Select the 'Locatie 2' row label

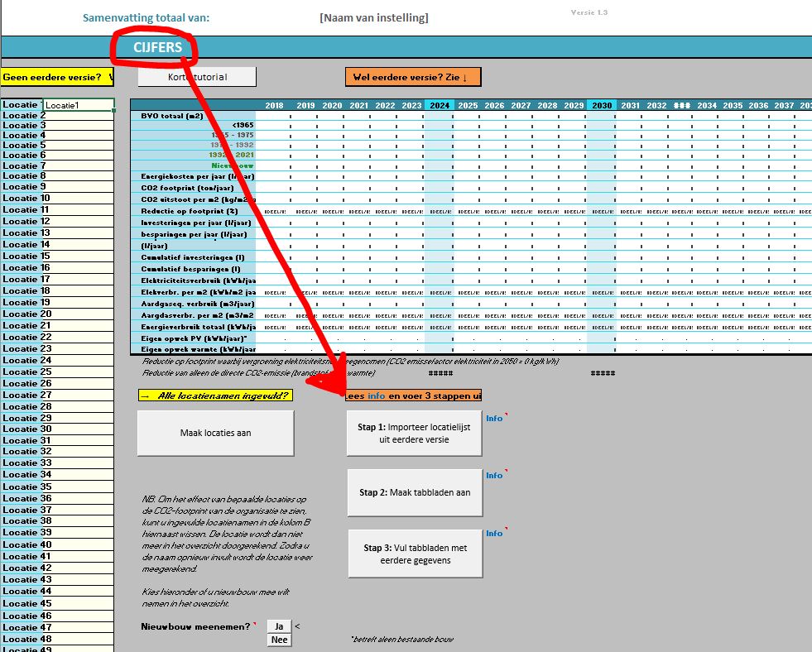pyautogui.click(x=24, y=115)
